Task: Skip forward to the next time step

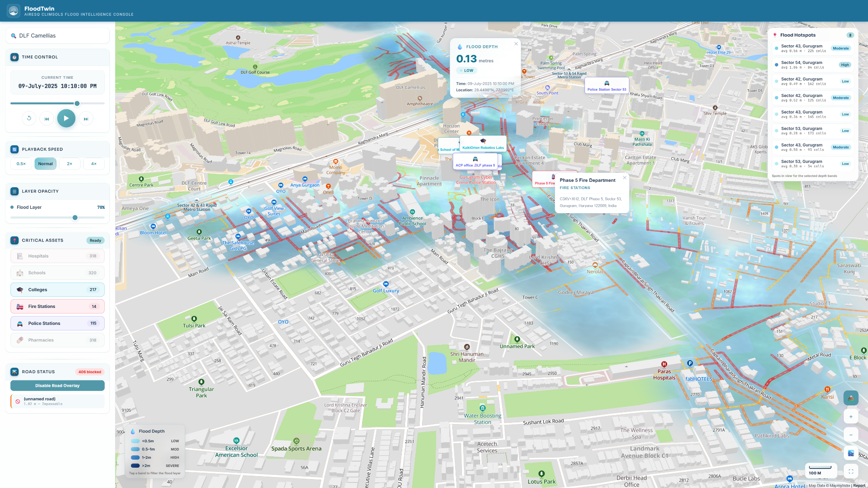Action: [x=86, y=119]
